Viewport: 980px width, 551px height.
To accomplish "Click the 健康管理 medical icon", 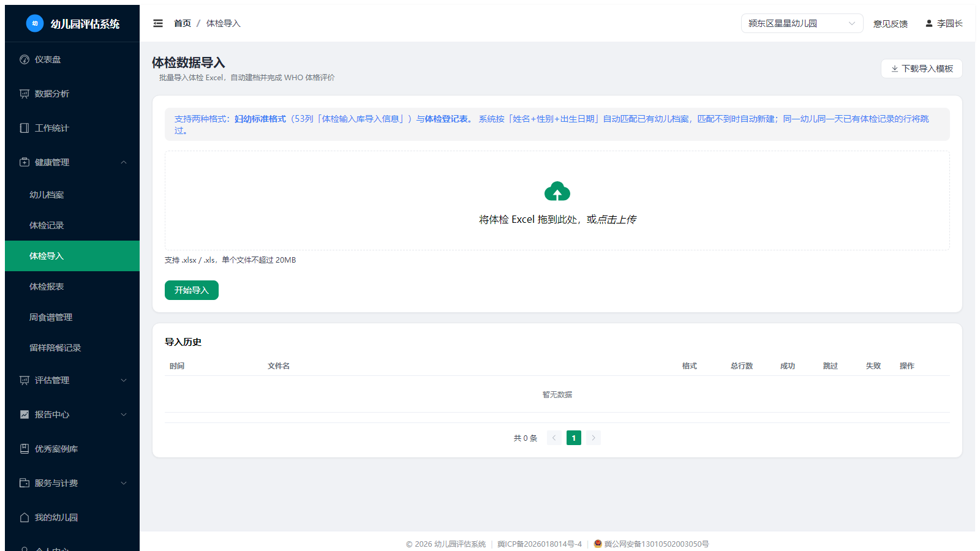I will coord(24,162).
